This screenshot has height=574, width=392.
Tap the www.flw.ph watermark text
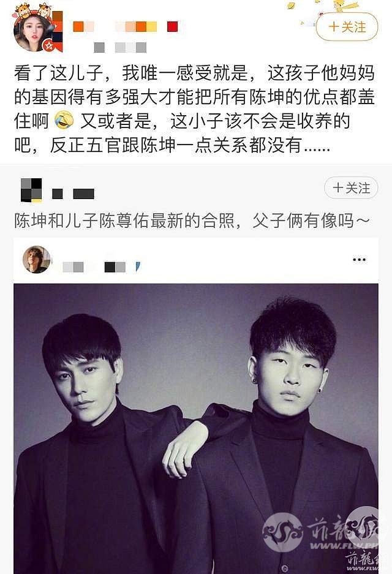[x=344, y=546]
